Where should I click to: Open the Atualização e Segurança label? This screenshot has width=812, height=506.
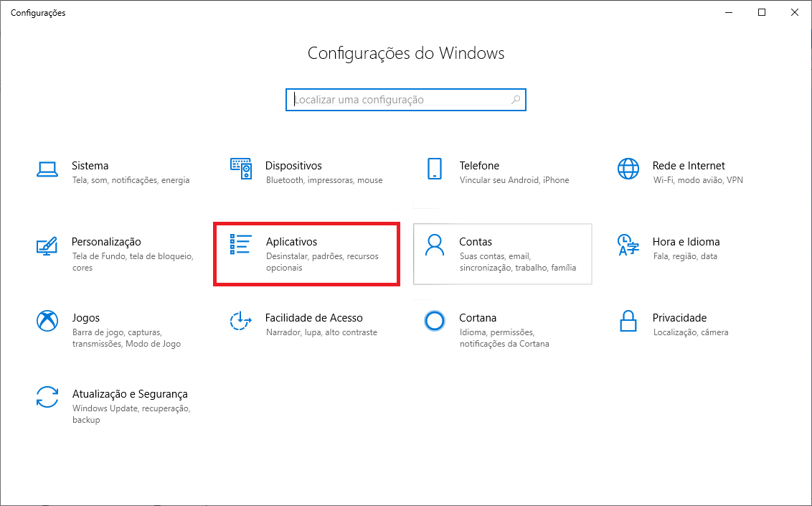(x=130, y=394)
